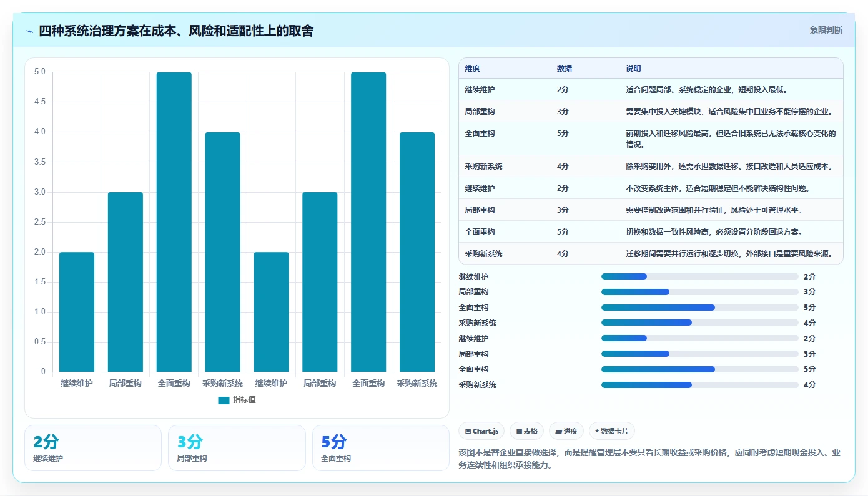868x496 pixels.
Task: Click the 维度 column header
Action: 473,69
